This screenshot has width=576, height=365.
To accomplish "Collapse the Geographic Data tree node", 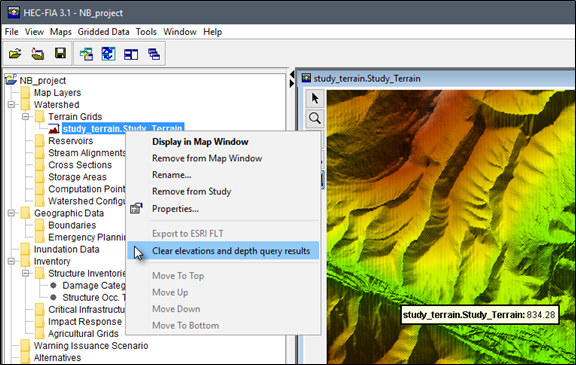I will 11,213.
